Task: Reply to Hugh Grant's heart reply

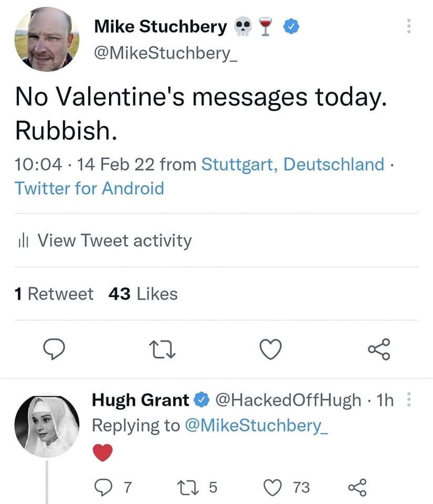Action: (x=102, y=487)
